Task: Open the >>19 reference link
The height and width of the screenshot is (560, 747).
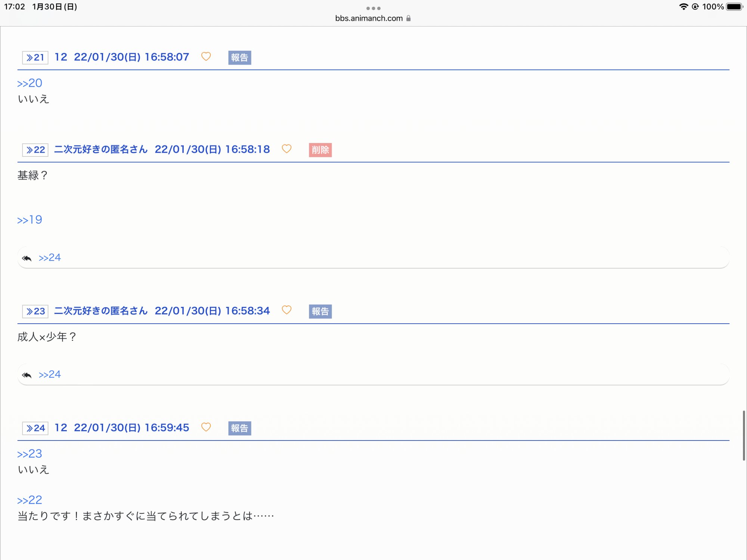Action: pos(30,220)
